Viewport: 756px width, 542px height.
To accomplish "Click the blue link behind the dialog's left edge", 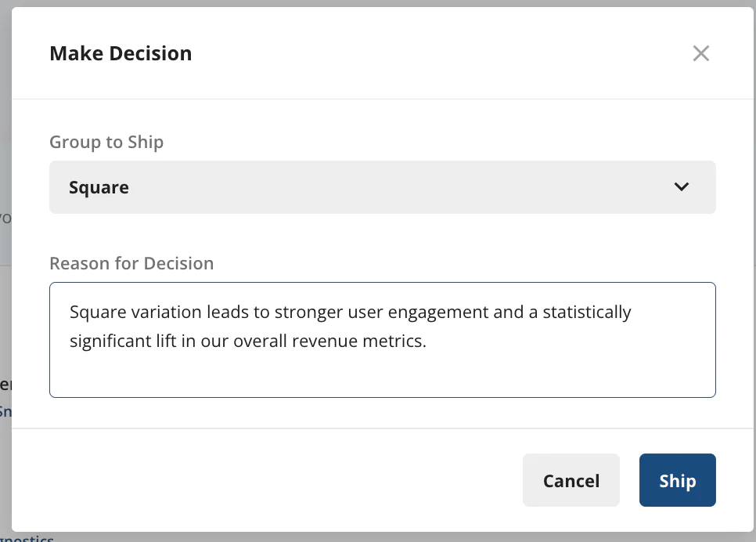I will click(5, 410).
